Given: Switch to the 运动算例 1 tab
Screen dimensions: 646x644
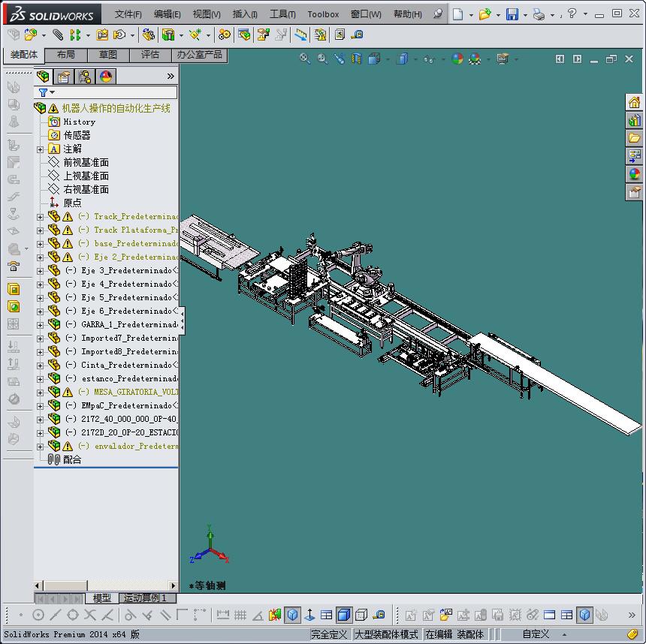Looking at the screenshot, I should [x=145, y=598].
